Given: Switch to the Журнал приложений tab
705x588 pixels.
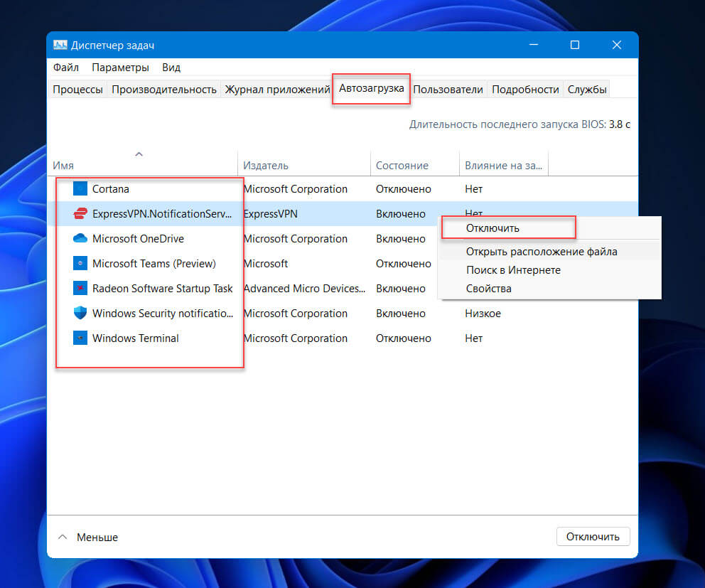Looking at the screenshot, I should 277,90.
